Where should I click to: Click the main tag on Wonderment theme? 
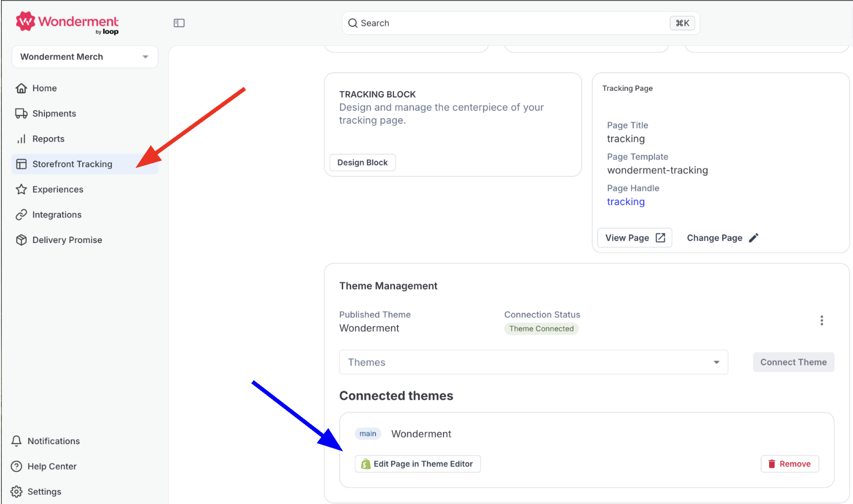368,434
